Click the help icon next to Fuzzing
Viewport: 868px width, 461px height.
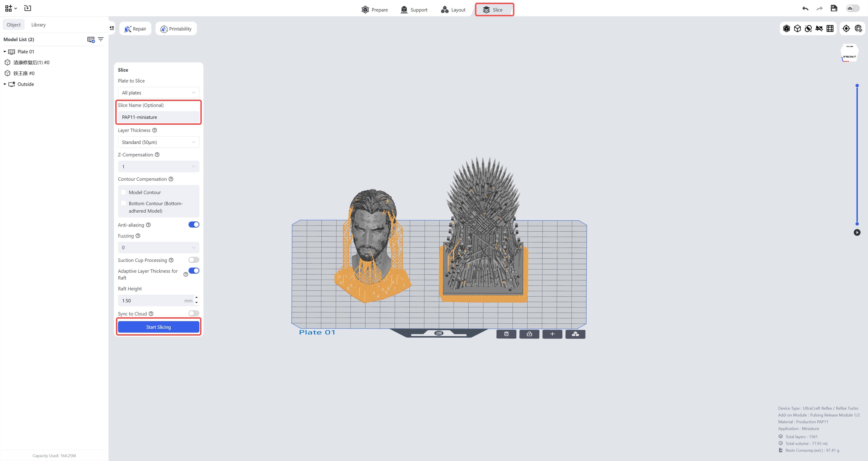coord(138,236)
